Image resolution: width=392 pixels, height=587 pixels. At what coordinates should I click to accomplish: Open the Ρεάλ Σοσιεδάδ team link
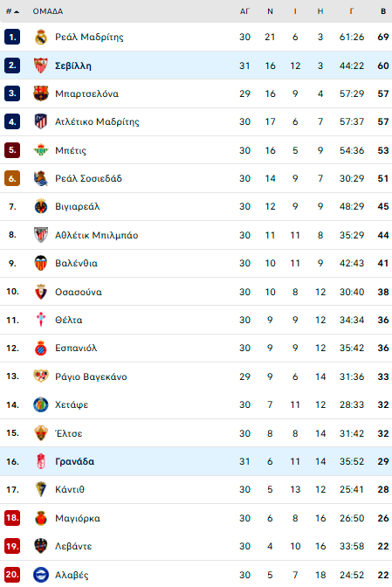tap(89, 178)
